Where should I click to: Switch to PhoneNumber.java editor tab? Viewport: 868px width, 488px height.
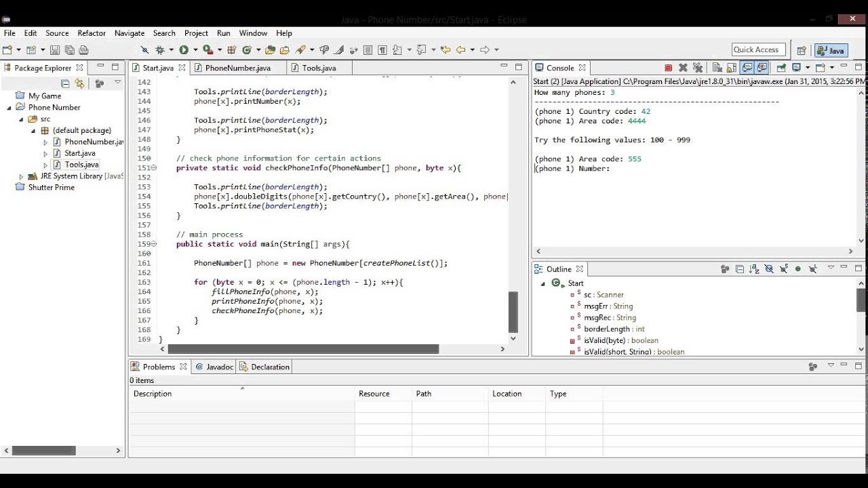tap(237, 68)
